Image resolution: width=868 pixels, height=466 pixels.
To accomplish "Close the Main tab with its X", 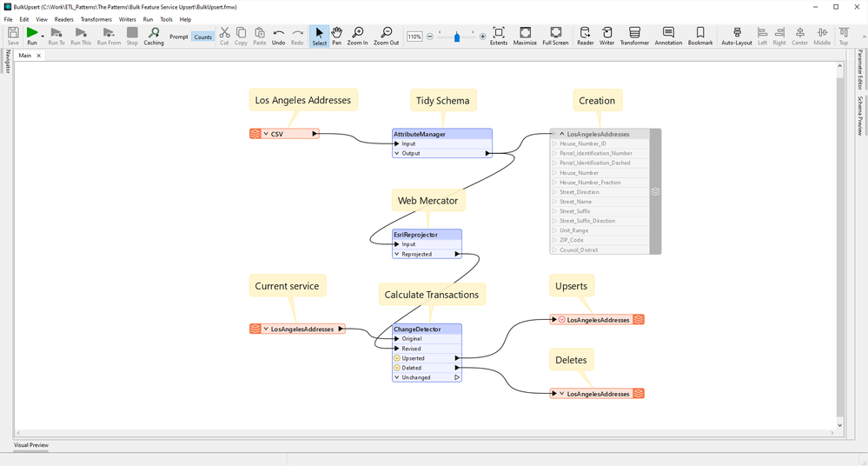I will click(39, 56).
